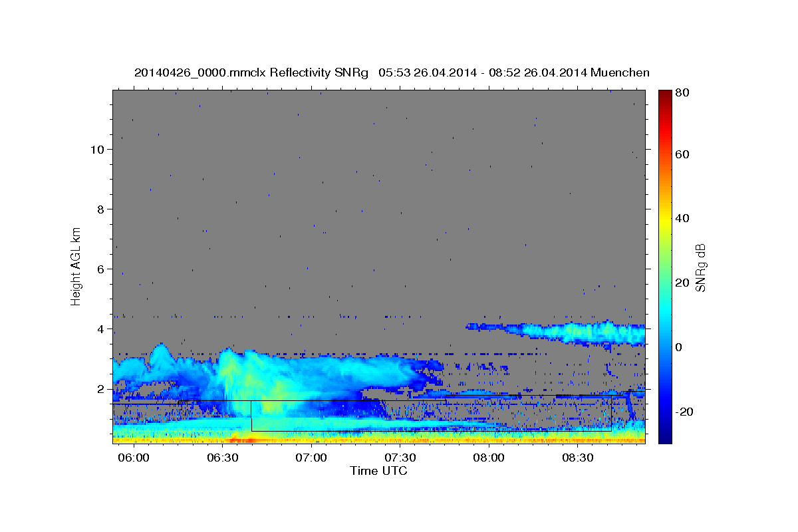
Task: Click the colorbar value label 60
Action: 681,154
